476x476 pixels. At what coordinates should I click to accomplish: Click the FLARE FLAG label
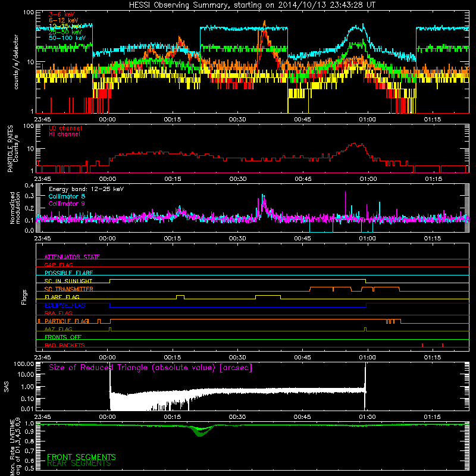[62, 297]
